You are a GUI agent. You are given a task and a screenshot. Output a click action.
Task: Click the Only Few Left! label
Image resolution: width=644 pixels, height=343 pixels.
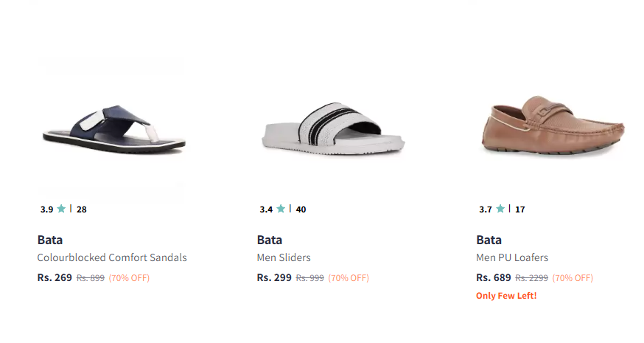pos(506,296)
